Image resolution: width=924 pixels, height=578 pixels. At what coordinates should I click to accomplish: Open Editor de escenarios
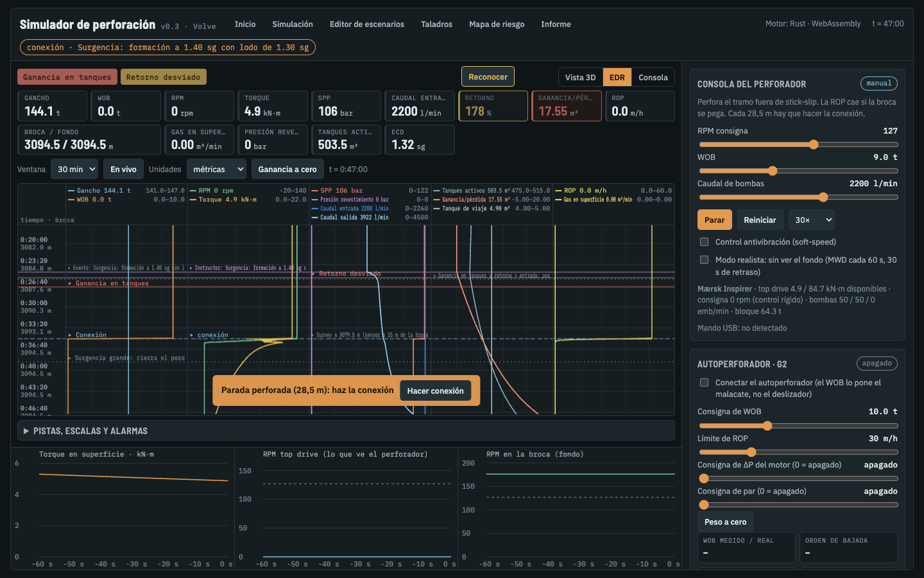click(367, 24)
